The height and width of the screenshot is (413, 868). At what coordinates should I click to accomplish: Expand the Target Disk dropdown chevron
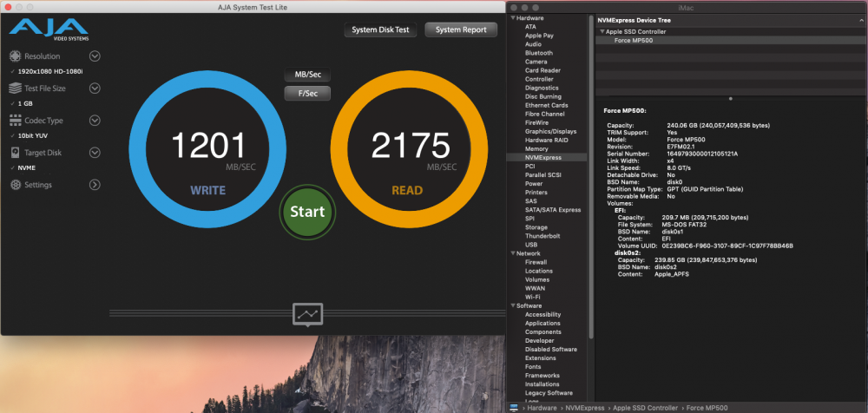(95, 153)
